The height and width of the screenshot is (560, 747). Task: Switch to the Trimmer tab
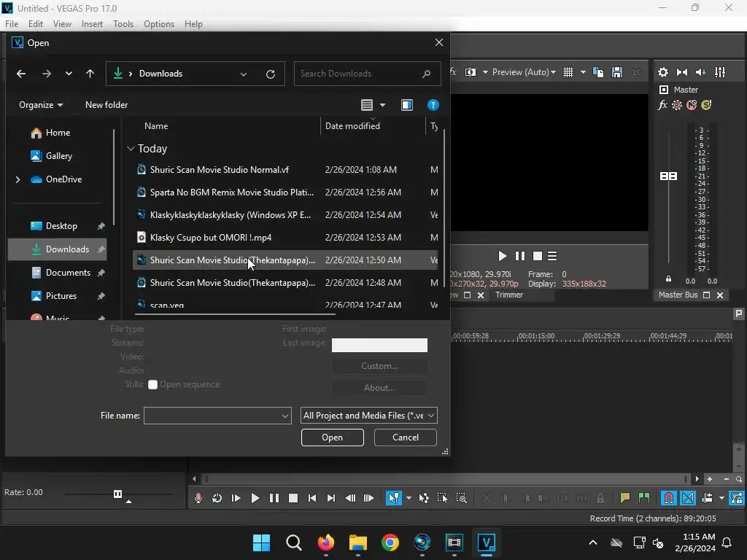[x=508, y=295]
